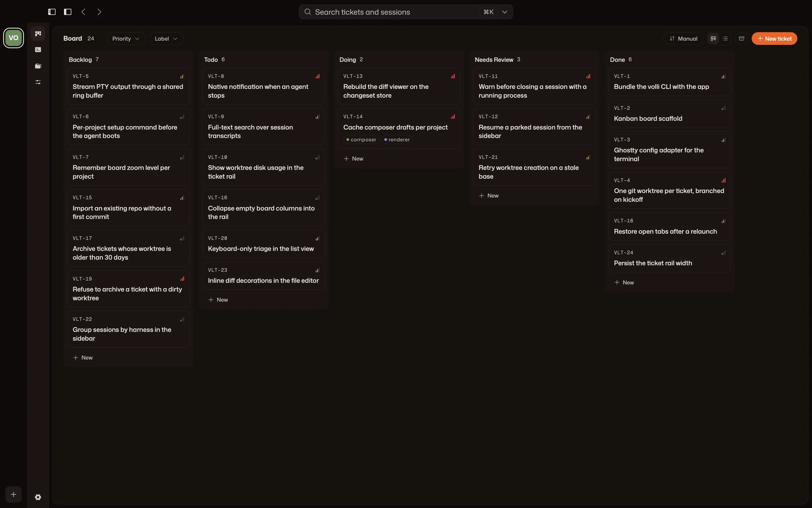Open the board view in the sidebar
This screenshot has width=812, height=508.
point(38,33)
